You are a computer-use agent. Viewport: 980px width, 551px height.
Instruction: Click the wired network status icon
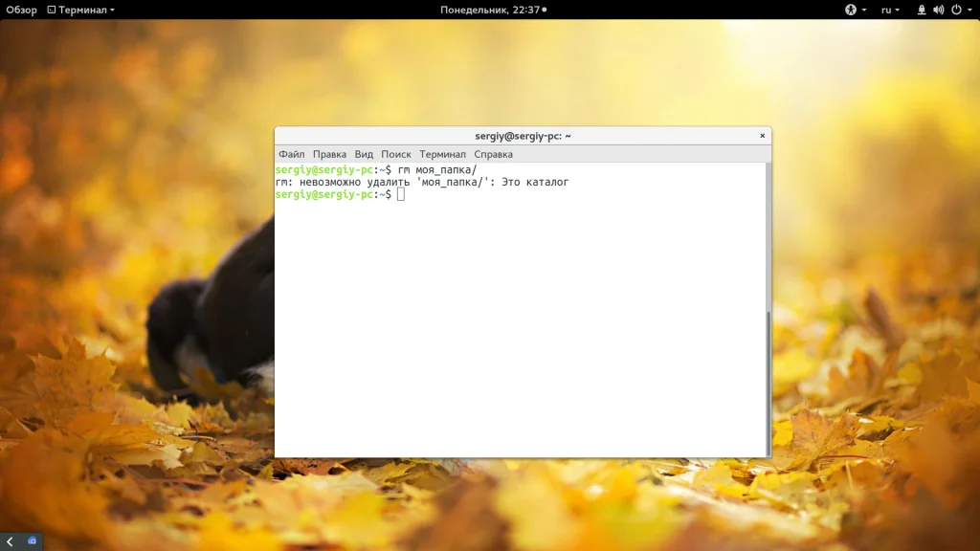click(922, 10)
